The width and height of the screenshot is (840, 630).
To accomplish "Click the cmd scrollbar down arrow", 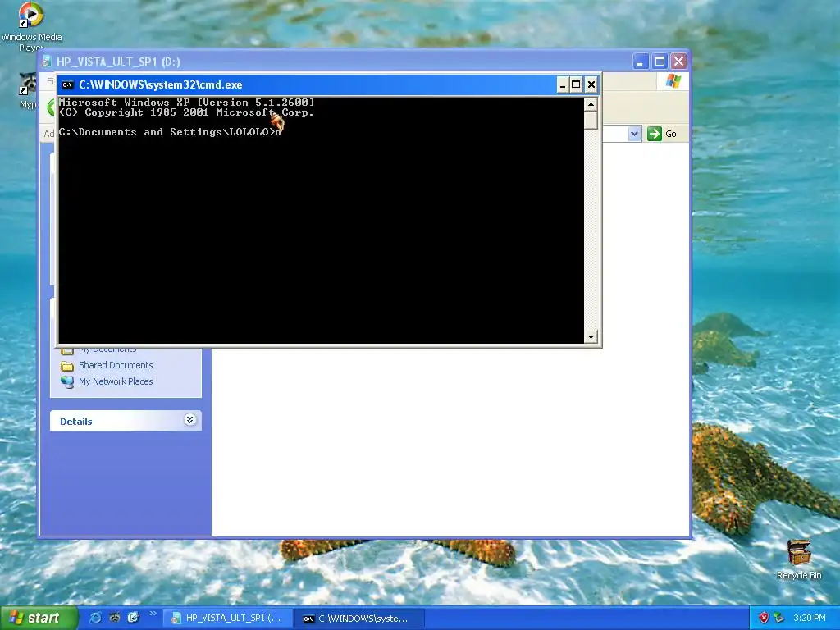I will 591,337.
